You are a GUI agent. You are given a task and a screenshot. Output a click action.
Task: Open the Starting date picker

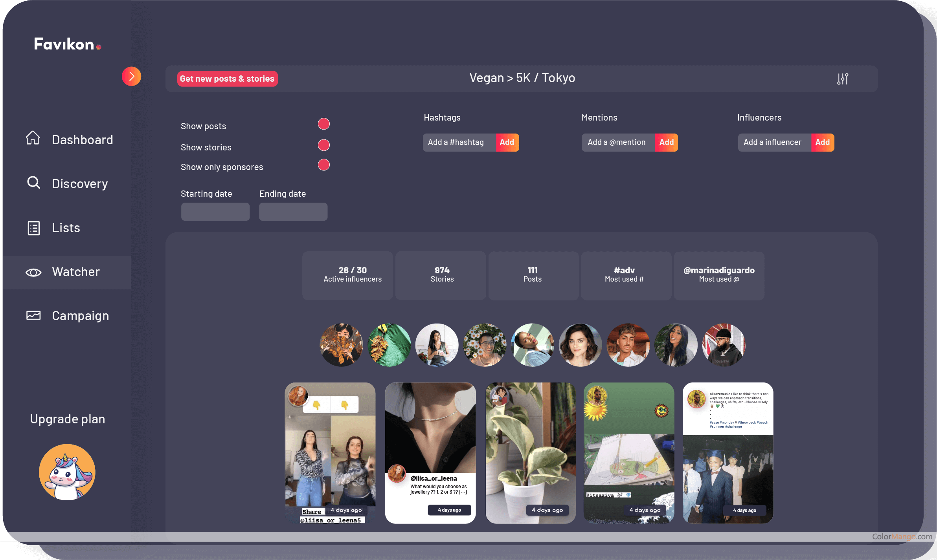coord(215,212)
